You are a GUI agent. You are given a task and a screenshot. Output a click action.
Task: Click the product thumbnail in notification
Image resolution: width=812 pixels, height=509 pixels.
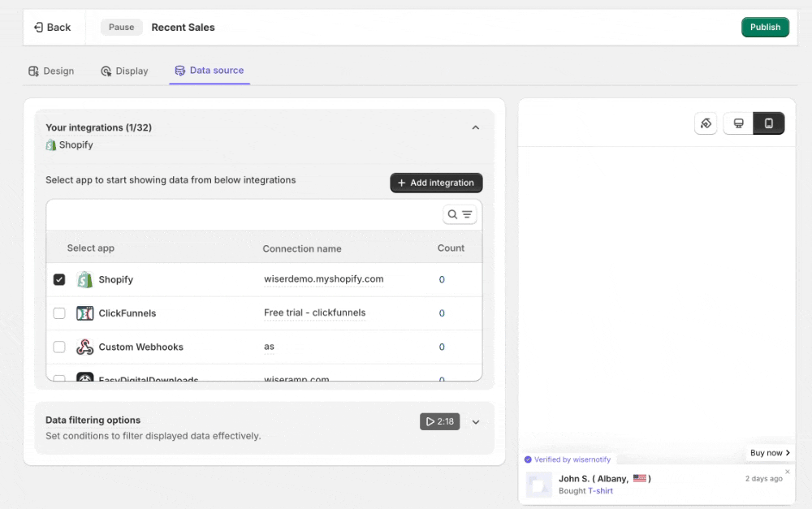point(538,485)
